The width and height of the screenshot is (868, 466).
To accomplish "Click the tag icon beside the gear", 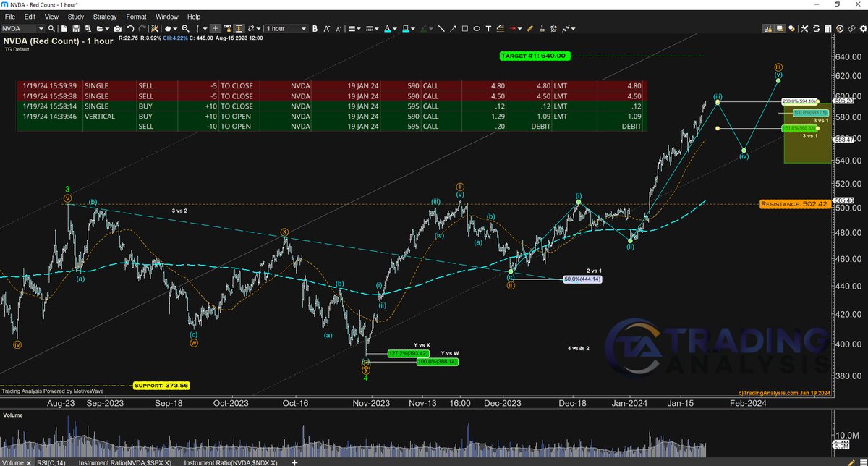I will click(850, 28).
